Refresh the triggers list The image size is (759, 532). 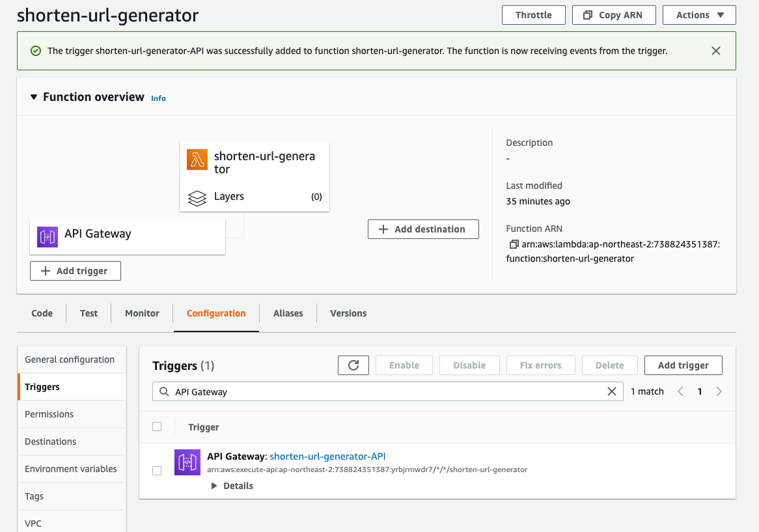point(353,365)
